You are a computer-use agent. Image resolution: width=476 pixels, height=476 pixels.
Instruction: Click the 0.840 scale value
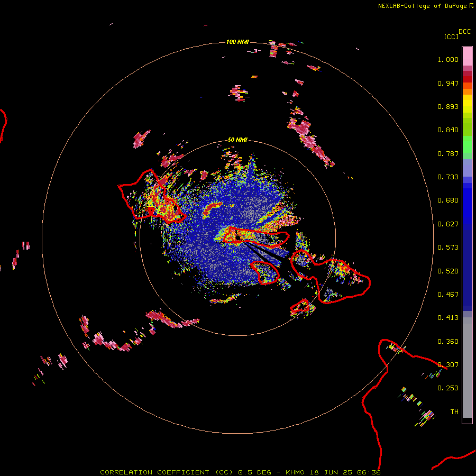(448, 130)
